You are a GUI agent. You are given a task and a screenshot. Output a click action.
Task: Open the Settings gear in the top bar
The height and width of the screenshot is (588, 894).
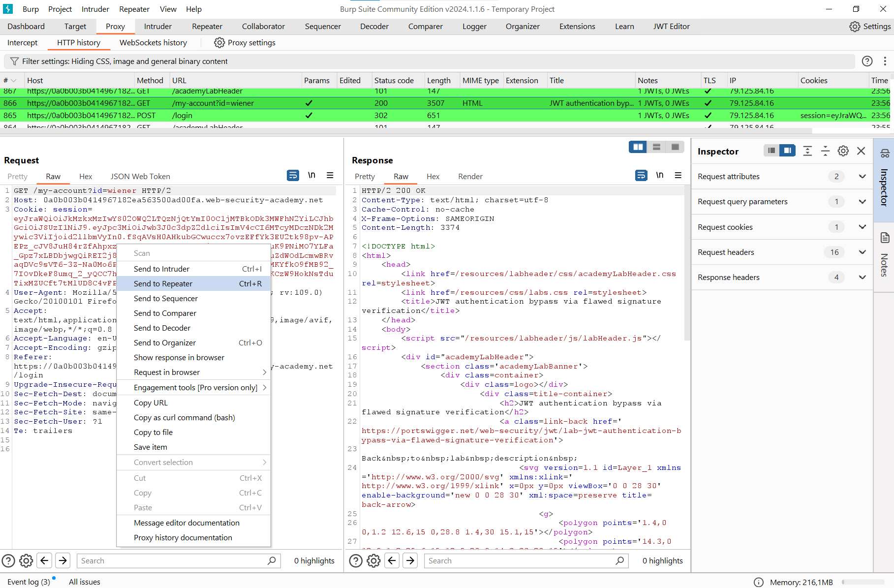tap(855, 27)
